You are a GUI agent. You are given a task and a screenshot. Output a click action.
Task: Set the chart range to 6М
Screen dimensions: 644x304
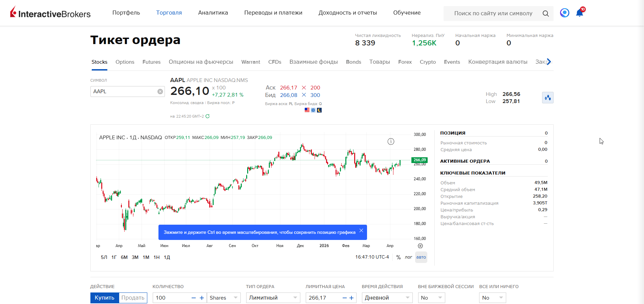click(x=124, y=257)
